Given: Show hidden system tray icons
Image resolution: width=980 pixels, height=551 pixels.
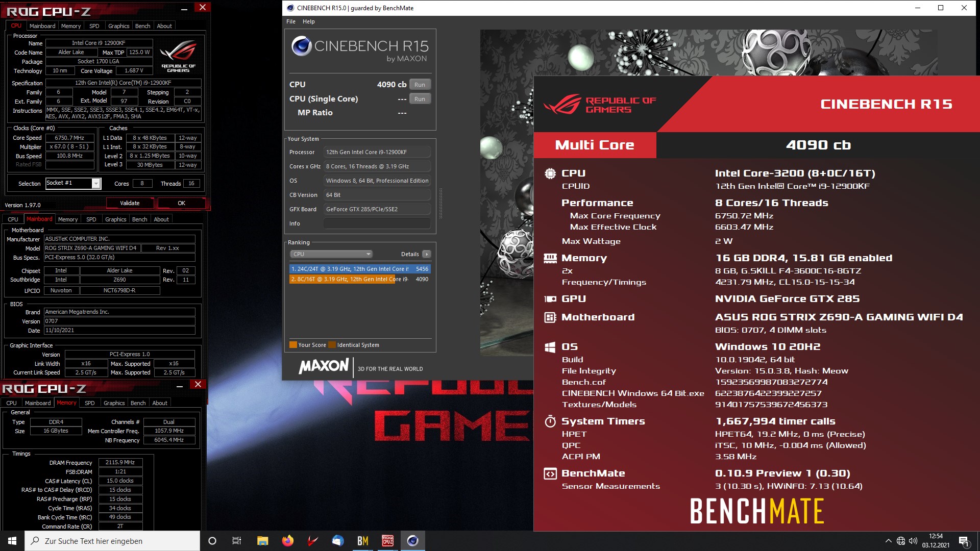Looking at the screenshot, I should 889,541.
